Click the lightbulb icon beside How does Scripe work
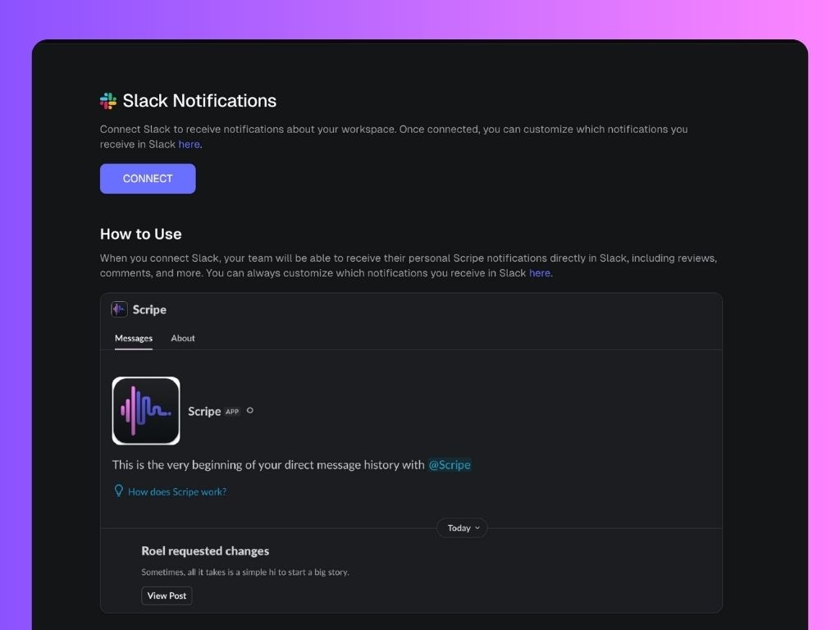 [x=119, y=491]
